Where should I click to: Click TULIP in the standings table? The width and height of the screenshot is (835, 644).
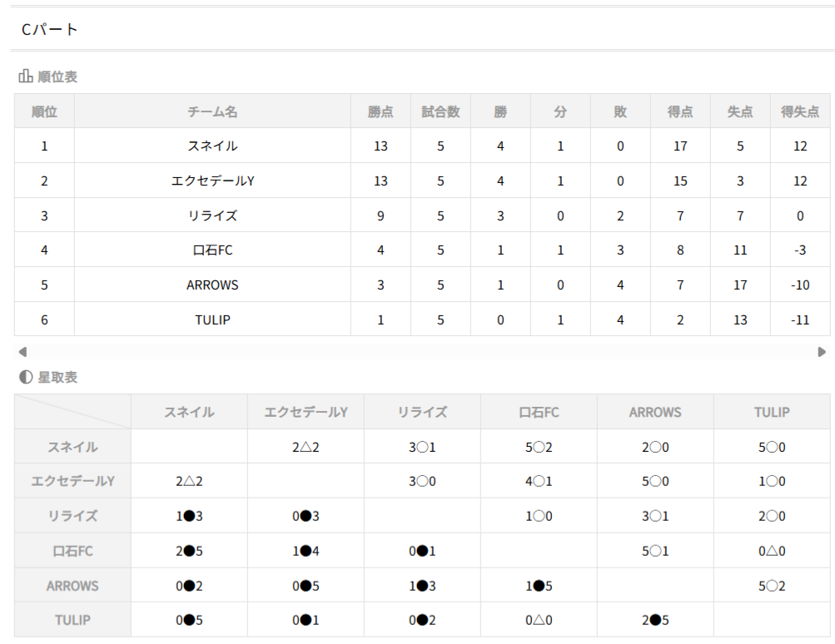click(x=212, y=320)
